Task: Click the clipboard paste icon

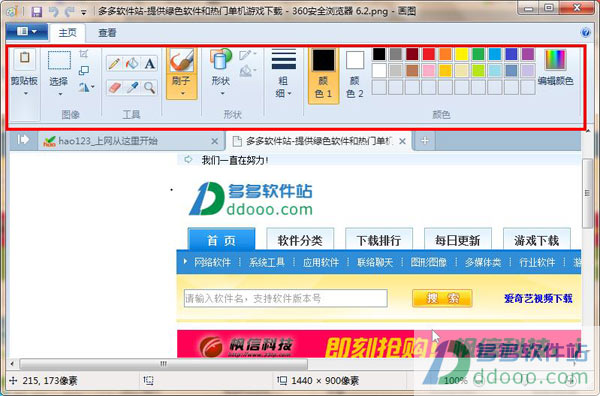Action: click(x=24, y=58)
